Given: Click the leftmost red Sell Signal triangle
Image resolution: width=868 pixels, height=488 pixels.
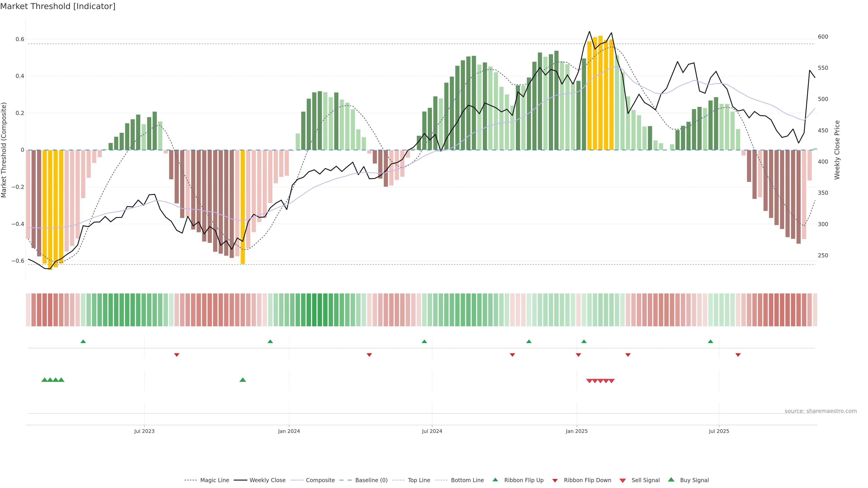Looking at the screenshot, I should click(x=589, y=381).
